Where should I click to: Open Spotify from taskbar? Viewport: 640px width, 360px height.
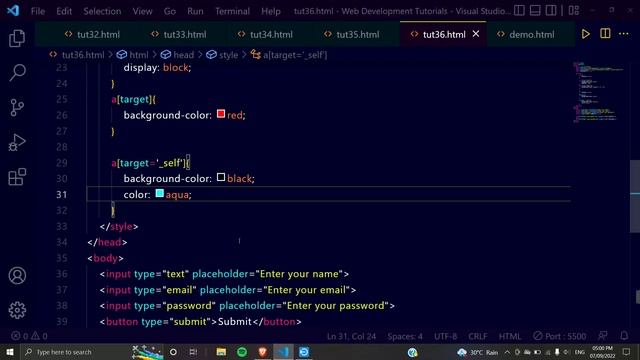click(242, 352)
